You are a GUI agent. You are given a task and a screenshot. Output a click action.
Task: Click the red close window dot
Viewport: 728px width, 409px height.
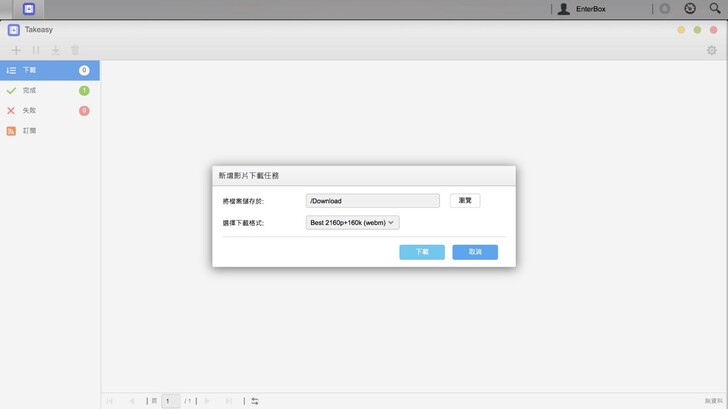(714, 30)
